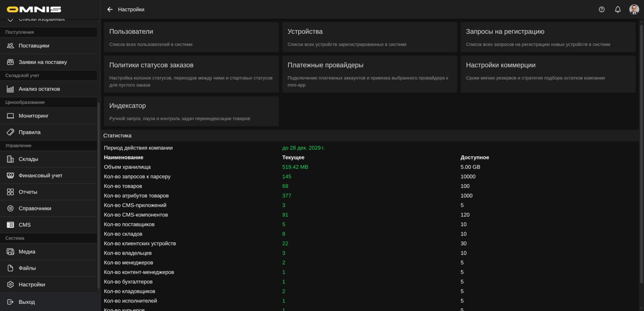Screen dimensions: 644x311
Task: Open the Индексатор settings card
Action: (191, 111)
